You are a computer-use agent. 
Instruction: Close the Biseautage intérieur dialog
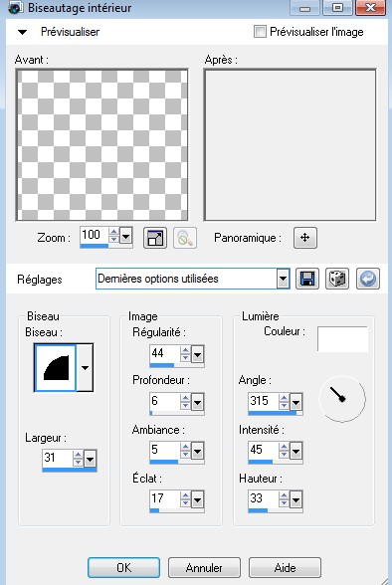tap(370, 8)
